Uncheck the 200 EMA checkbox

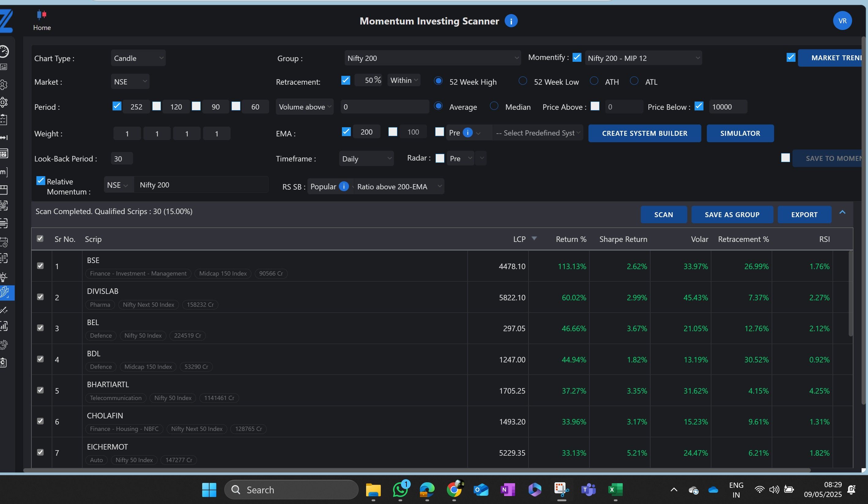click(x=346, y=132)
